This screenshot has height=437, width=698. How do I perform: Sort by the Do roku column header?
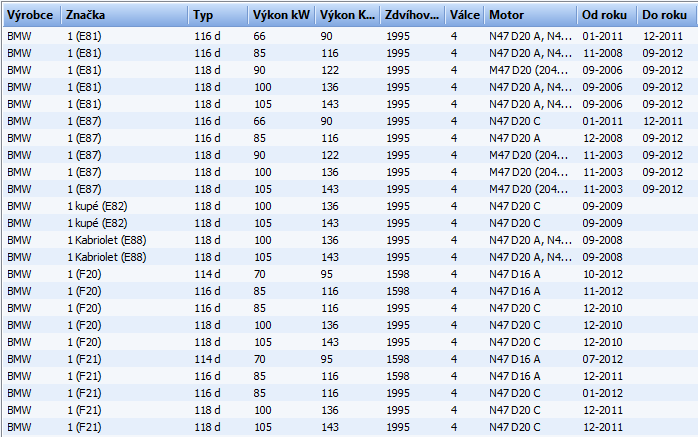click(665, 16)
